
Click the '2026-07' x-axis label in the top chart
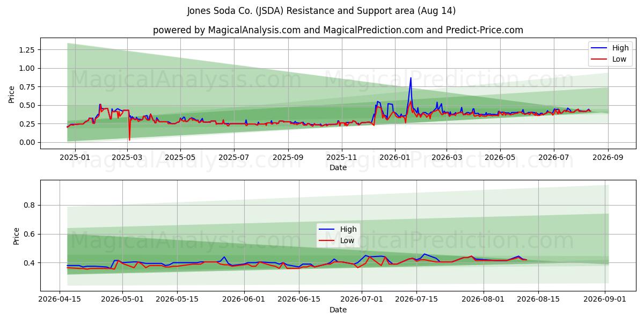click(554, 157)
